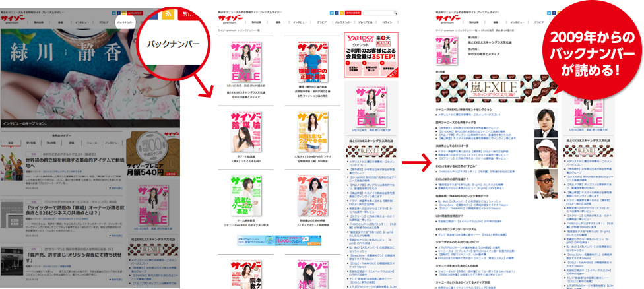The width and height of the screenshot is (644, 289).
Task: Select 新着 tab on left homepage
Action: point(11,143)
